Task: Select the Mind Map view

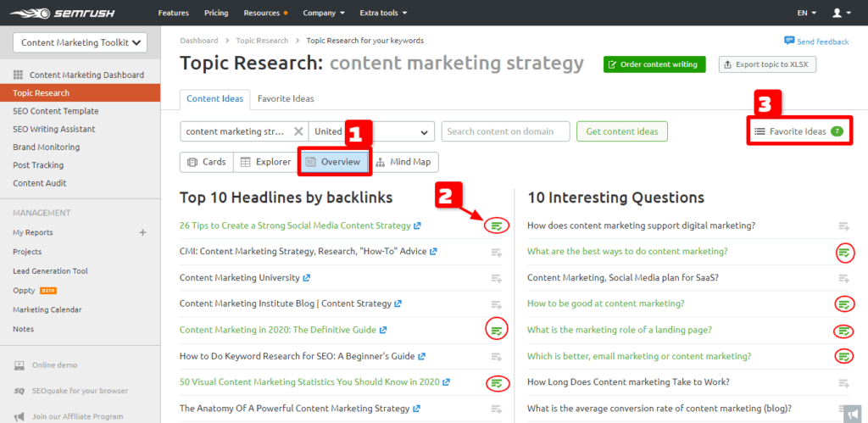Action: click(x=403, y=162)
